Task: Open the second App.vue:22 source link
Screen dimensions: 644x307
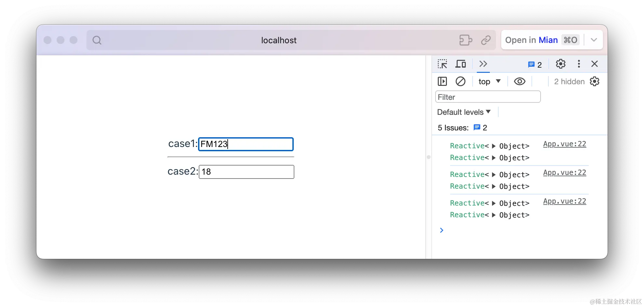Action: point(565,173)
